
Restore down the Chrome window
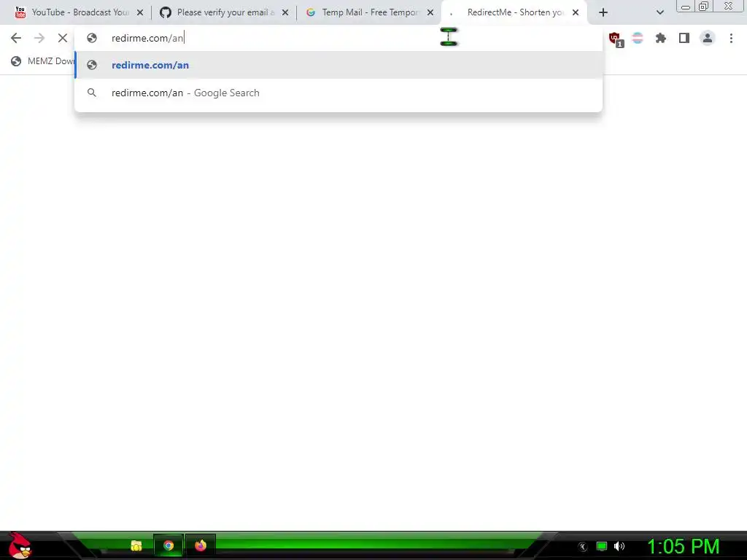pos(704,6)
